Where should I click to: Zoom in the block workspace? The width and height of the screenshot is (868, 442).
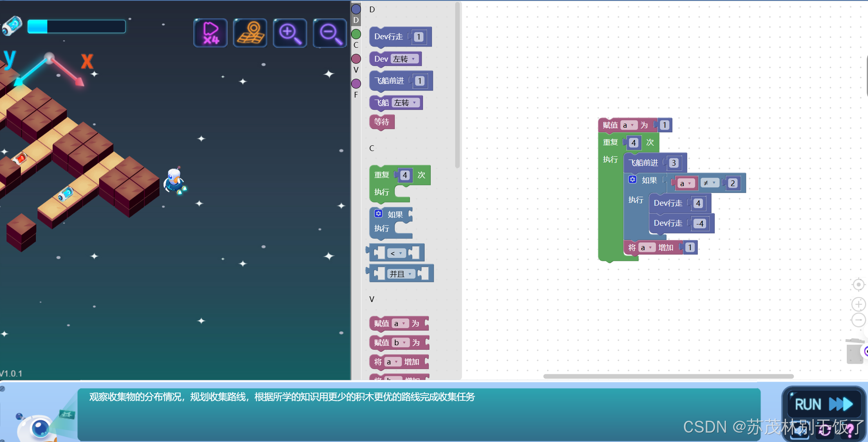(x=858, y=304)
